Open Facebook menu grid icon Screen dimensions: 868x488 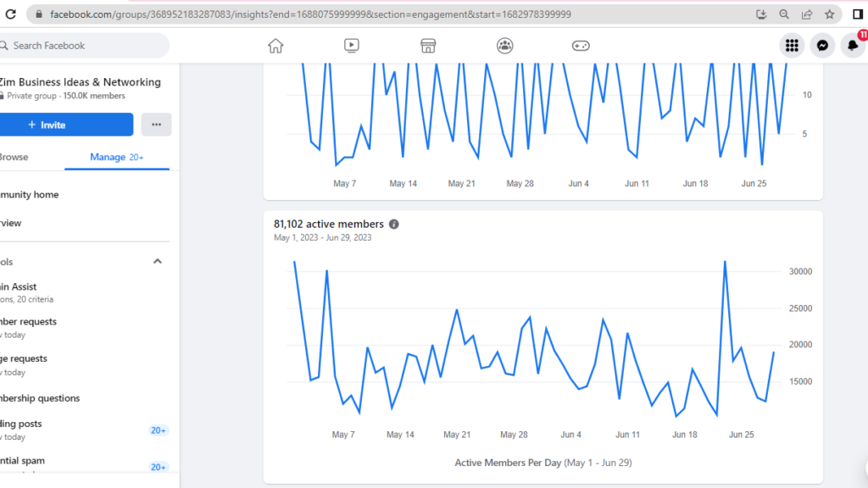pos(793,46)
